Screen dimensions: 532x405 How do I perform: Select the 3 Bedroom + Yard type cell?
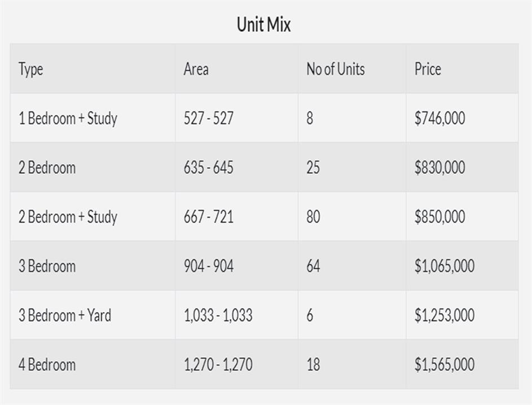[64, 315]
